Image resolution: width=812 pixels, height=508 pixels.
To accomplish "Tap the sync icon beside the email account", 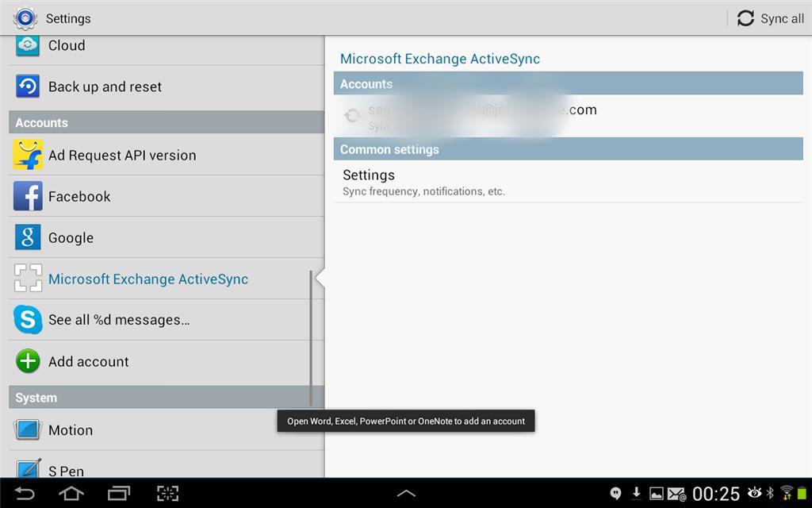I will (x=352, y=115).
